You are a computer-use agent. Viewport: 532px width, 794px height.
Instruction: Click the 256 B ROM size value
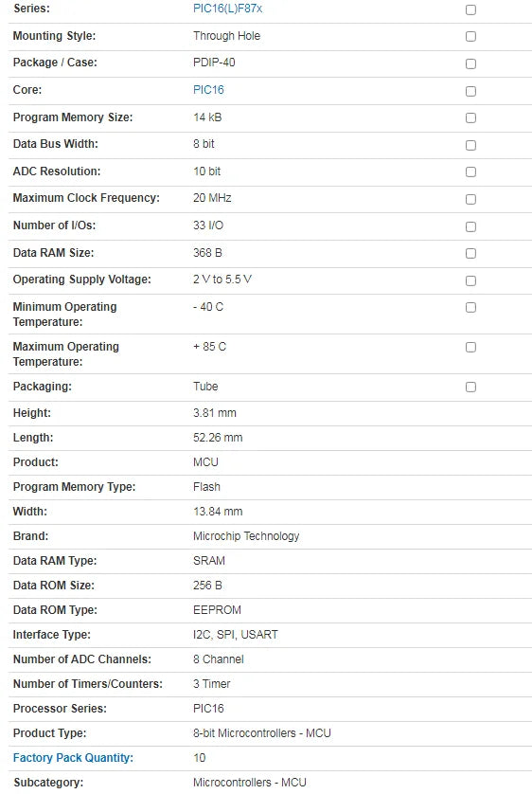point(207,586)
